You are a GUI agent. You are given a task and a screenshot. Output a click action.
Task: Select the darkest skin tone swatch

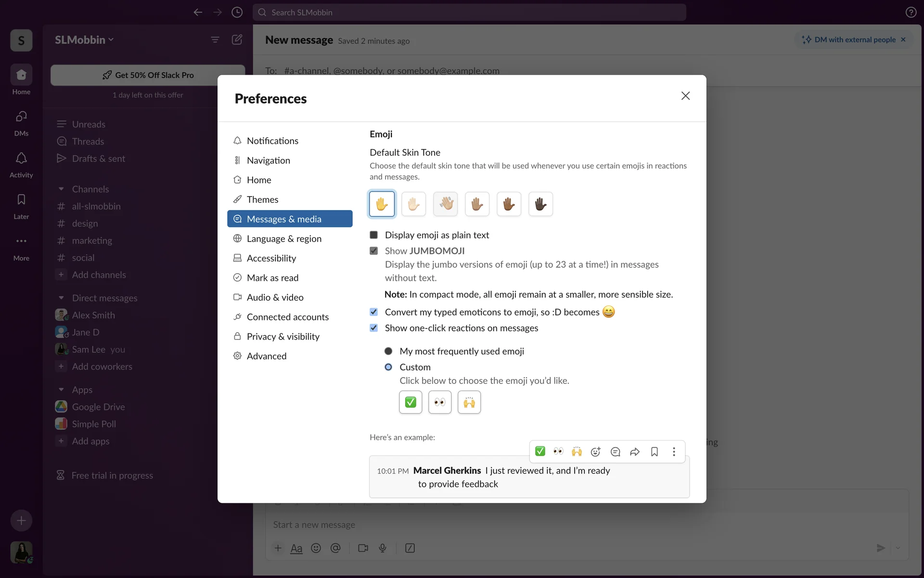click(540, 204)
